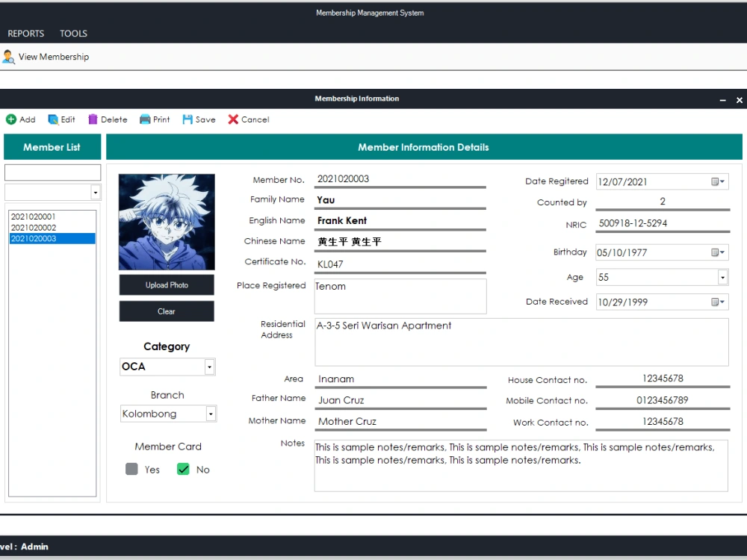
Task: Click the purple Delete trash icon
Action: (93, 119)
